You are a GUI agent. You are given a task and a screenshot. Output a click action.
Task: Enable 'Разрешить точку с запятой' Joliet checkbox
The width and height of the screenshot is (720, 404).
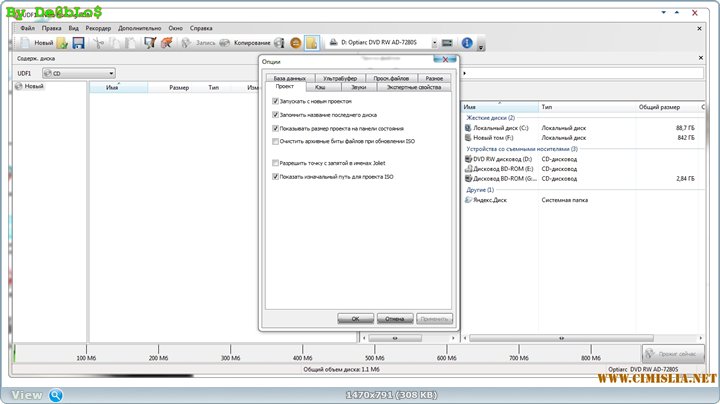276,162
